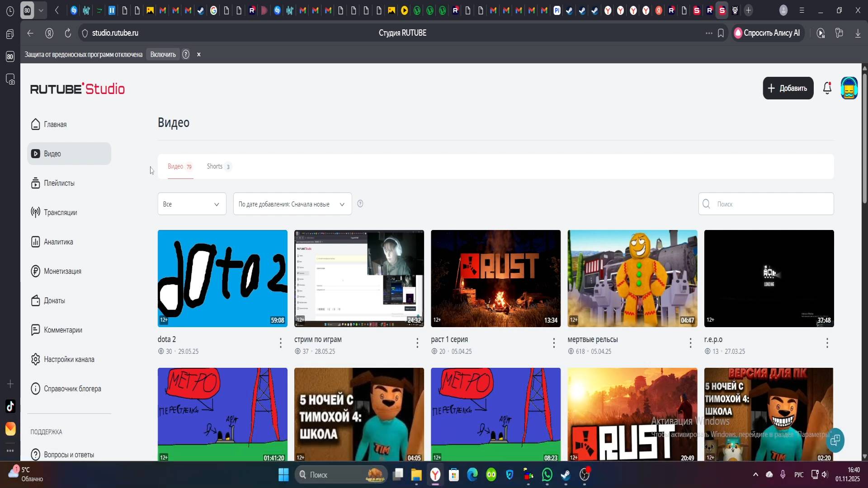Open the Монетизация sidebar item
Screen dimensions: 868x488
[x=62, y=271]
